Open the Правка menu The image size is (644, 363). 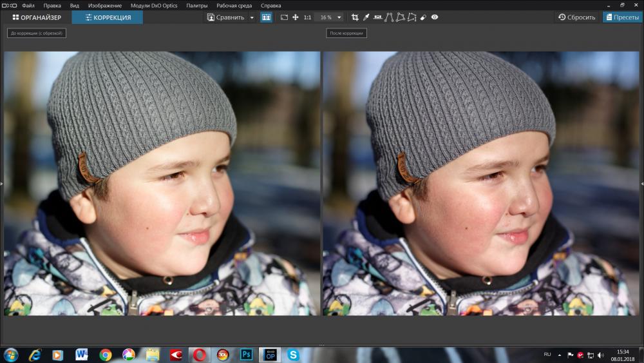pos(52,6)
